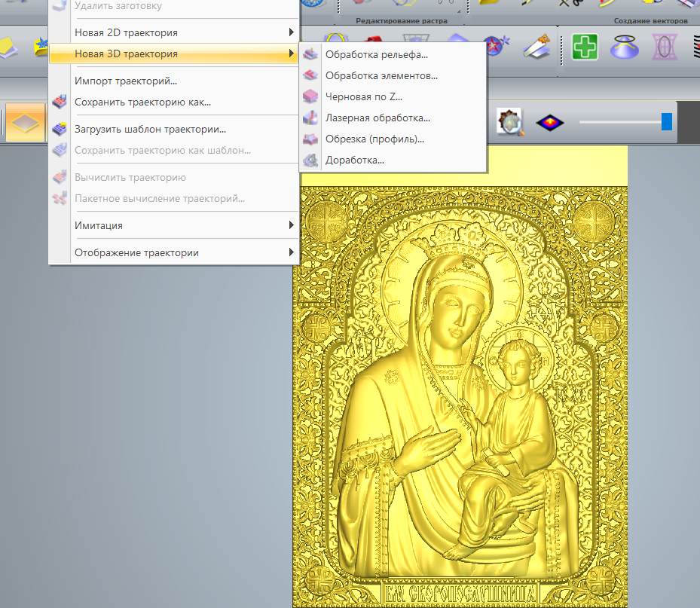This screenshot has width=700, height=608.
Task: Click the Редактирование растра group label
Action: pyautogui.click(x=402, y=20)
